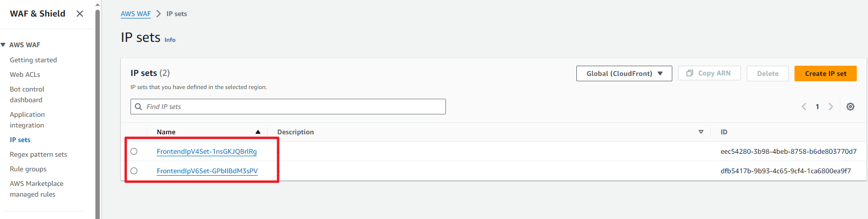Viewport: 868px width, 219px height.
Task: Click the Description column sort arrow
Action: click(701, 132)
